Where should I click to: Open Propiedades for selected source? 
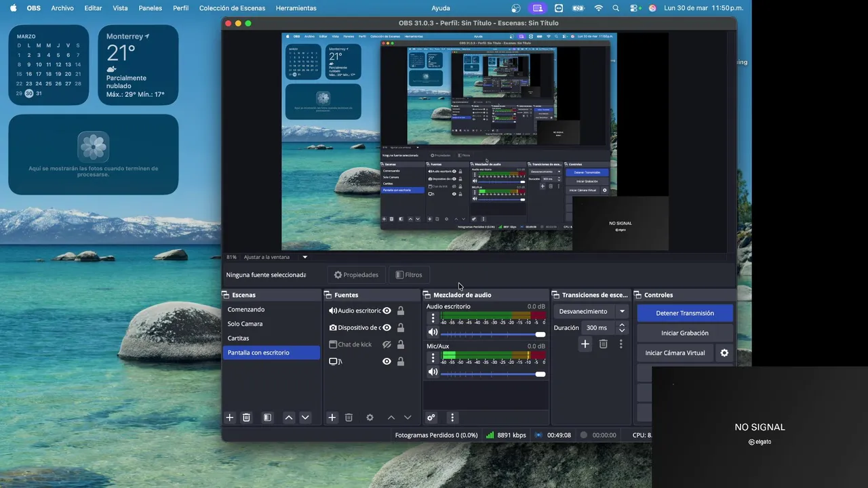(x=357, y=274)
